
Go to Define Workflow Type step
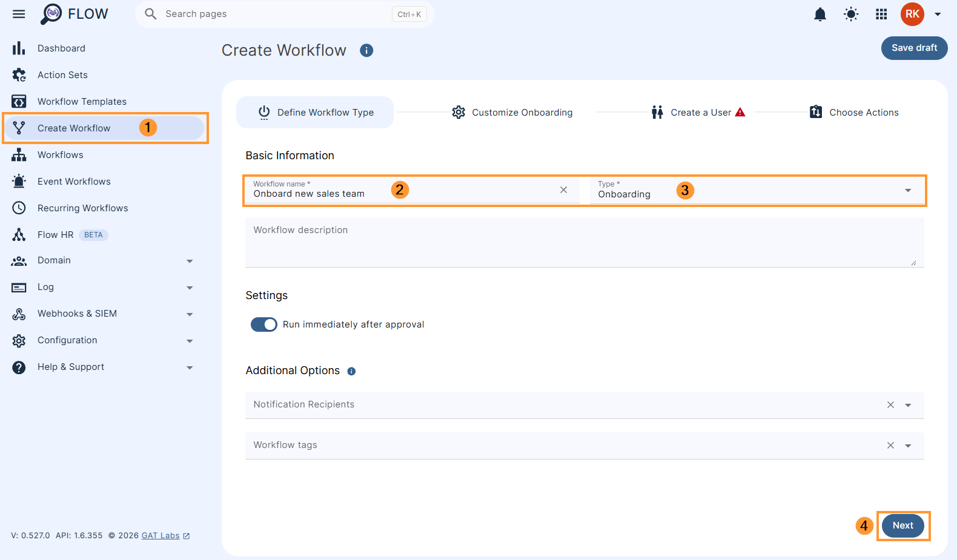coord(315,112)
